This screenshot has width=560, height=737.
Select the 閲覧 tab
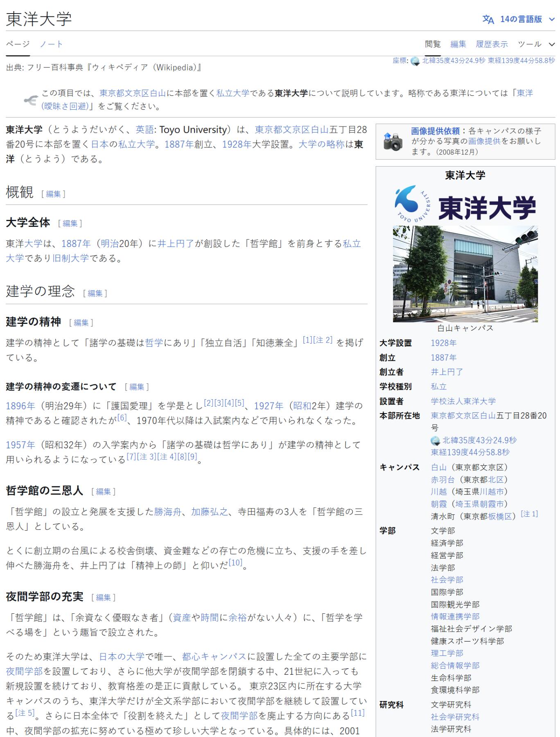(433, 44)
